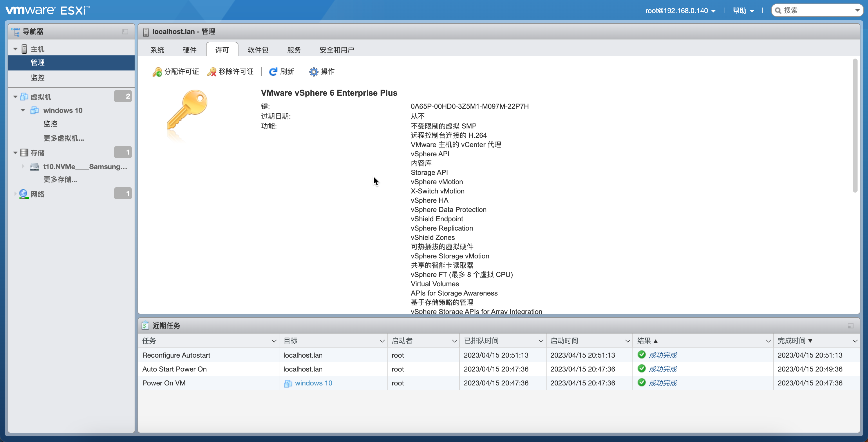Image resolution: width=868 pixels, height=442 pixels.
Task: Click the virtual machines count badge 2
Action: pyautogui.click(x=123, y=96)
